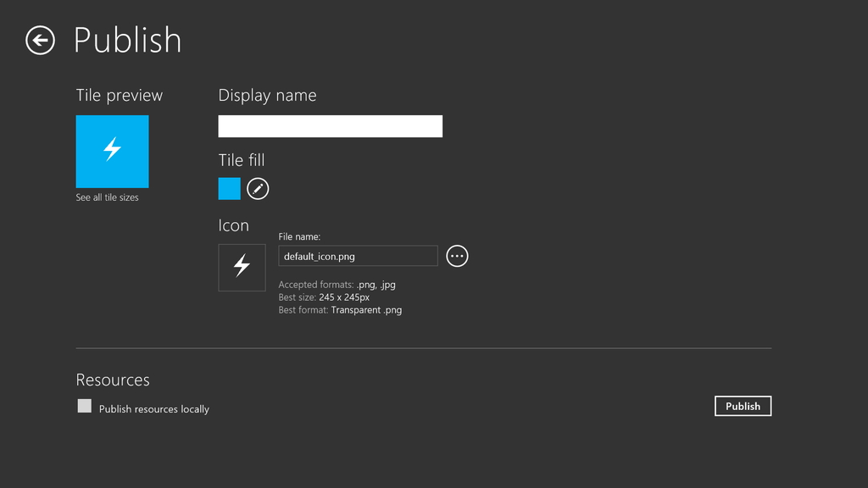The image size is (868, 488).
Task: Click the Publish button near Resources
Action: pyautogui.click(x=743, y=406)
